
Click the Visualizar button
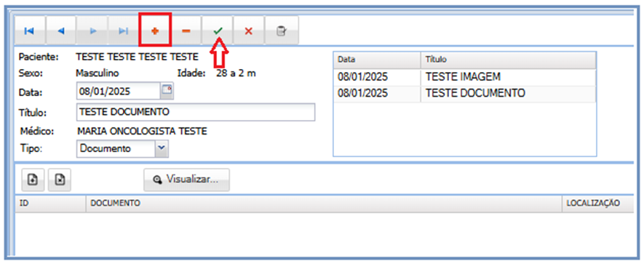click(x=186, y=180)
